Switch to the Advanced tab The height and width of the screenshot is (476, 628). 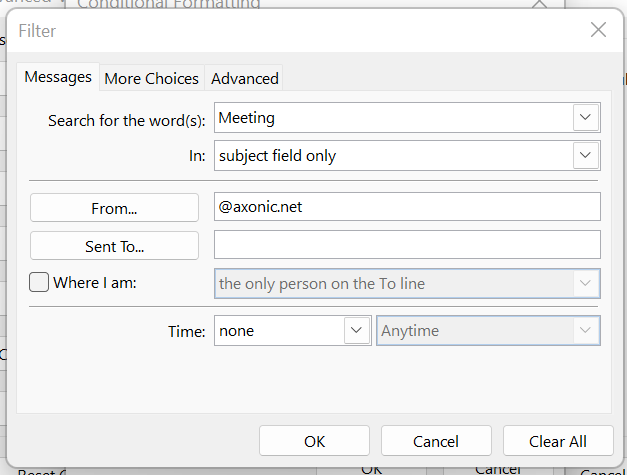245,78
